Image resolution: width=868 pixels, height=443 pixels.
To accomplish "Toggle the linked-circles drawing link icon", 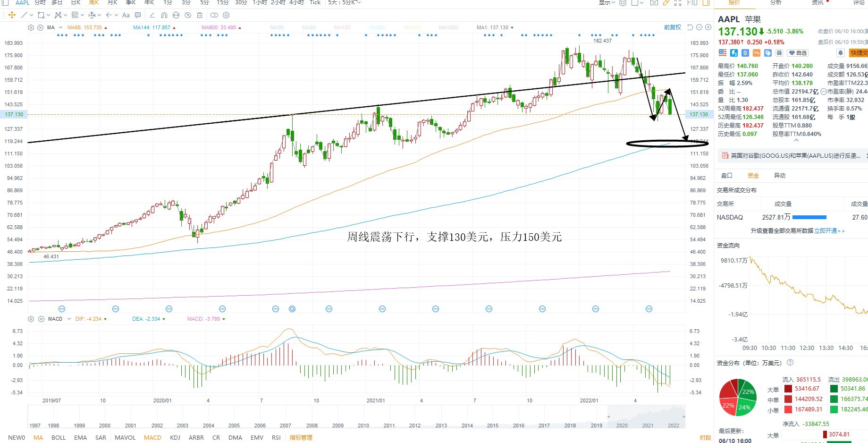I will click(214, 15).
